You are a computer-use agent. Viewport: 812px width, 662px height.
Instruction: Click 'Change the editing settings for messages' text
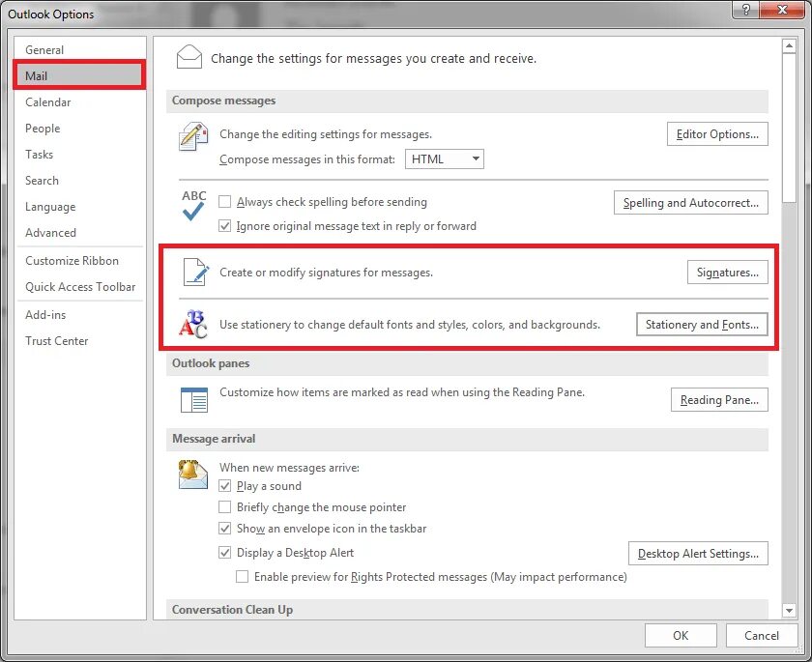[326, 134]
